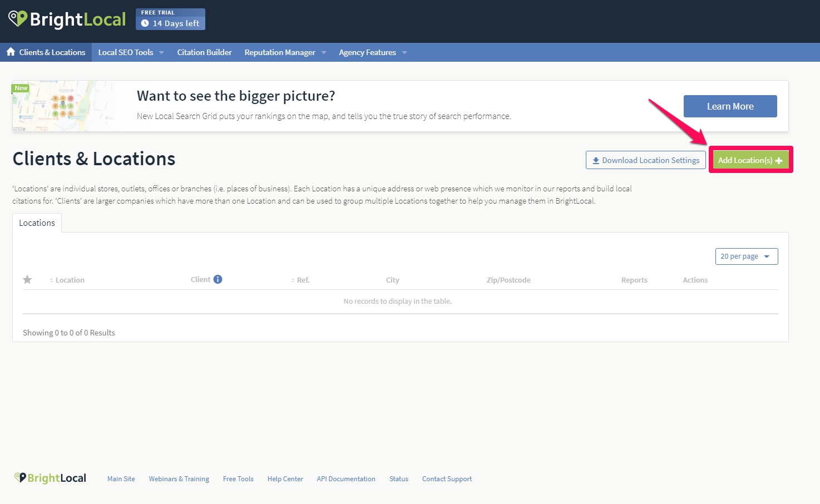Click the BrightLocal footer logo
This screenshot has height=504, width=820.
50,478
